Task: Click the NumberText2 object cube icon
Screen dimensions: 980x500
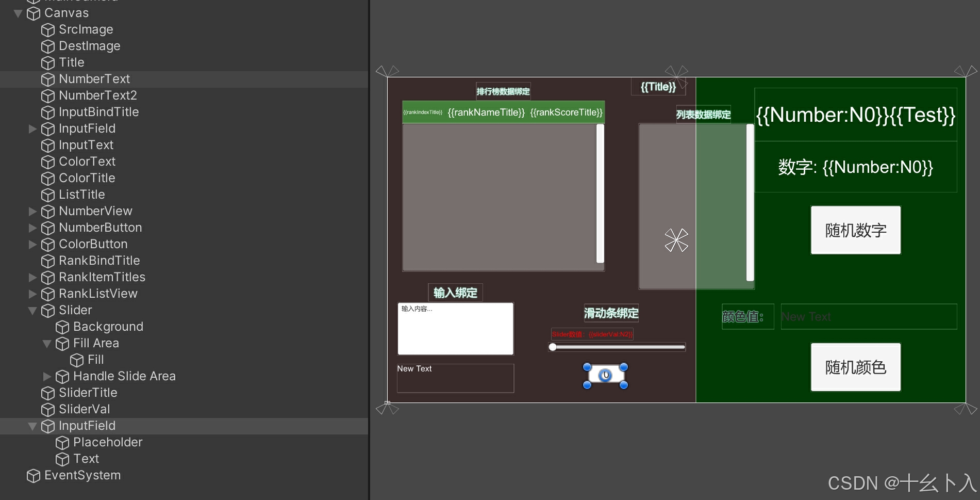Action: click(48, 96)
